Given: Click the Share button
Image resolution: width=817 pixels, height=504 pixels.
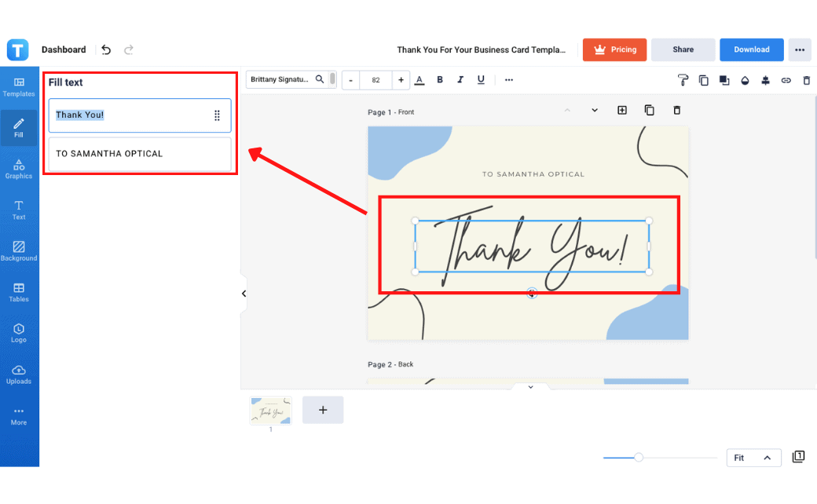Looking at the screenshot, I should (683, 49).
